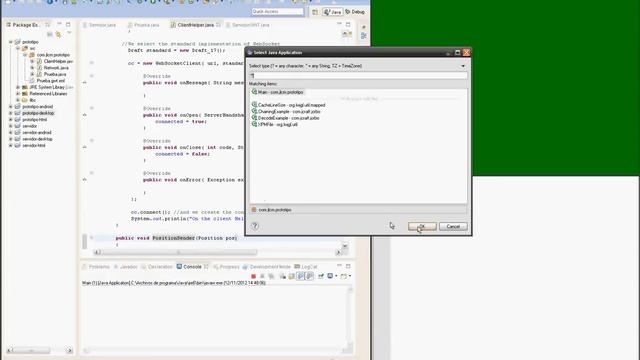Select the ChainingExample matching item
The height and width of the screenshot is (360, 640).
pyautogui.click(x=286, y=111)
